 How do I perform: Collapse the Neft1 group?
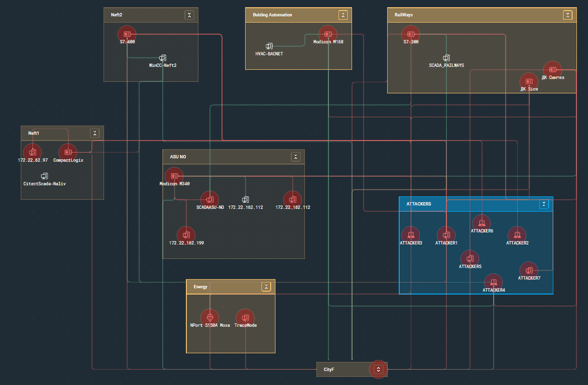pos(95,133)
